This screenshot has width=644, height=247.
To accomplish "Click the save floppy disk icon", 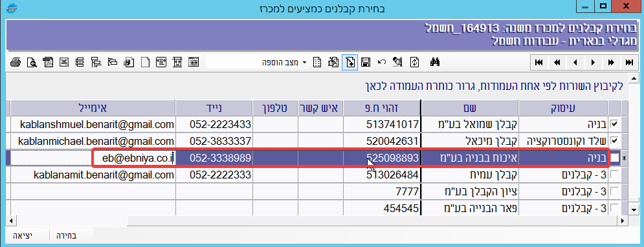I will pyautogui.click(x=366, y=62).
